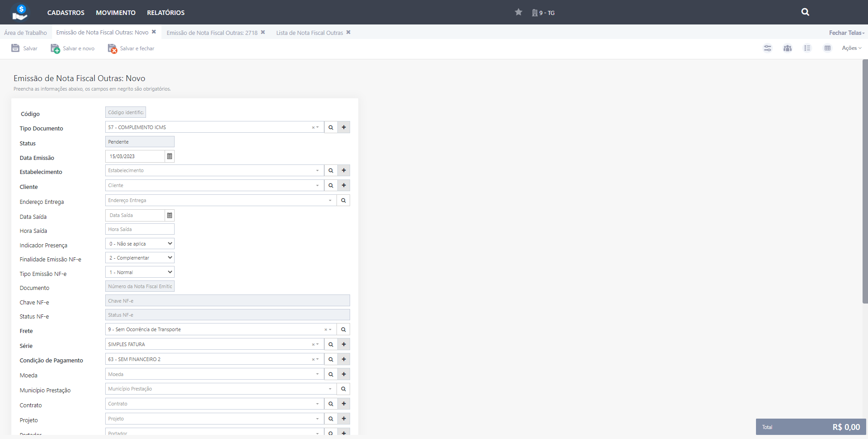This screenshot has width=868, height=439.
Task: Add new Série with plus icon
Action: [344, 344]
